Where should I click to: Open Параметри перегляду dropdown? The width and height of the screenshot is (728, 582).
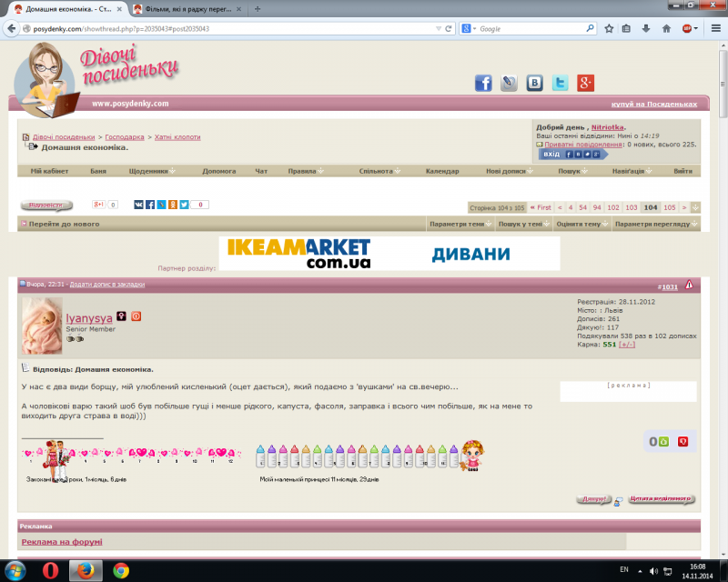[x=656, y=224]
